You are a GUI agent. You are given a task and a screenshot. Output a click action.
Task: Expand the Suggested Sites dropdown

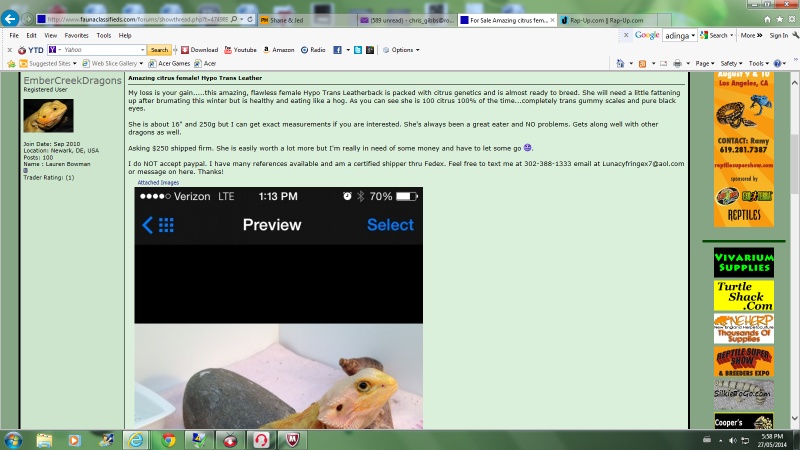[x=74, y=64]
